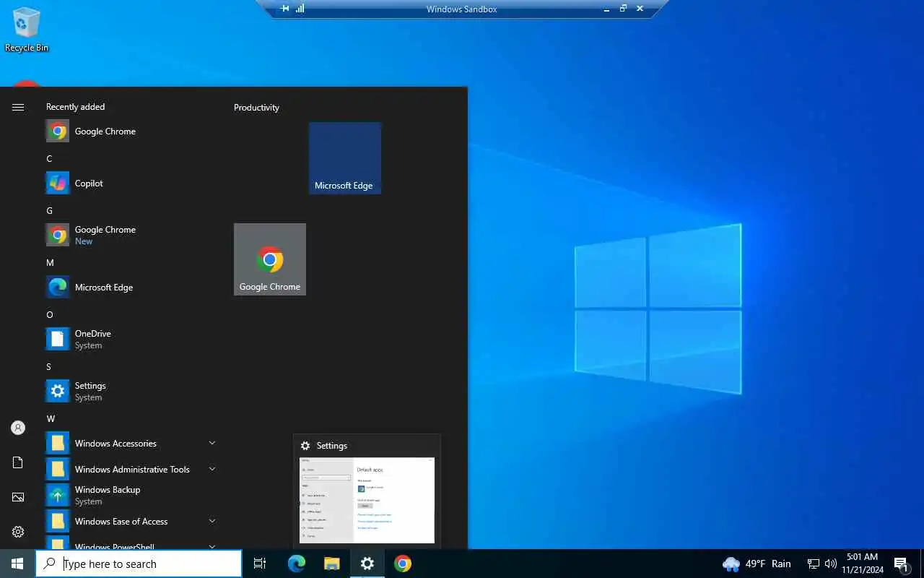Launch Google Chrome under Recently added
Image resolution: width=924 pixels, height=578 pixels.
coord(131,131)
